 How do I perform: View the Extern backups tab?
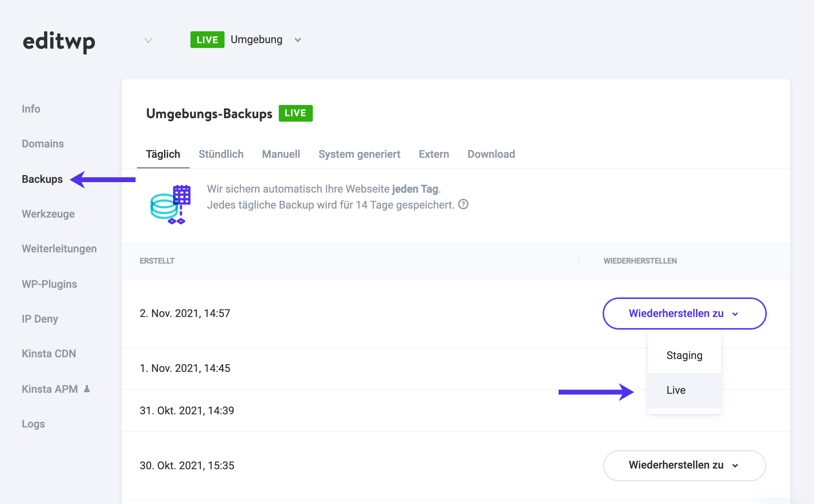pyautogui.click(x=434, y=154)
